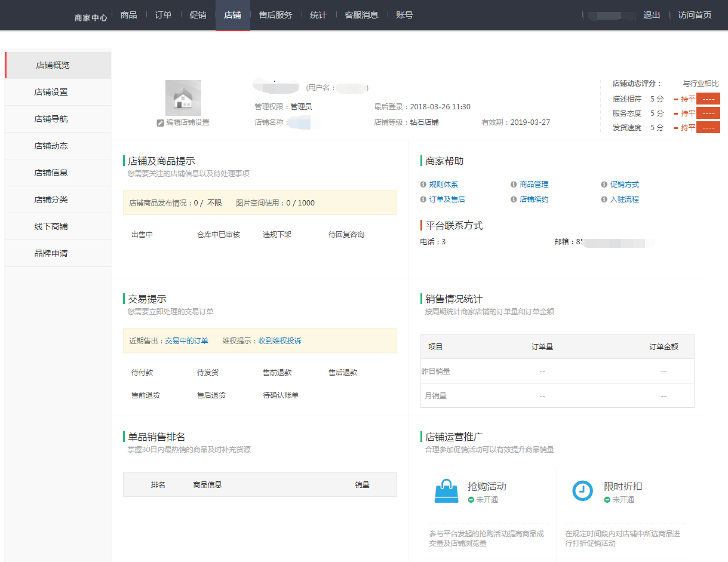Click the info icon beside 店铺续约

coord(514,199)
